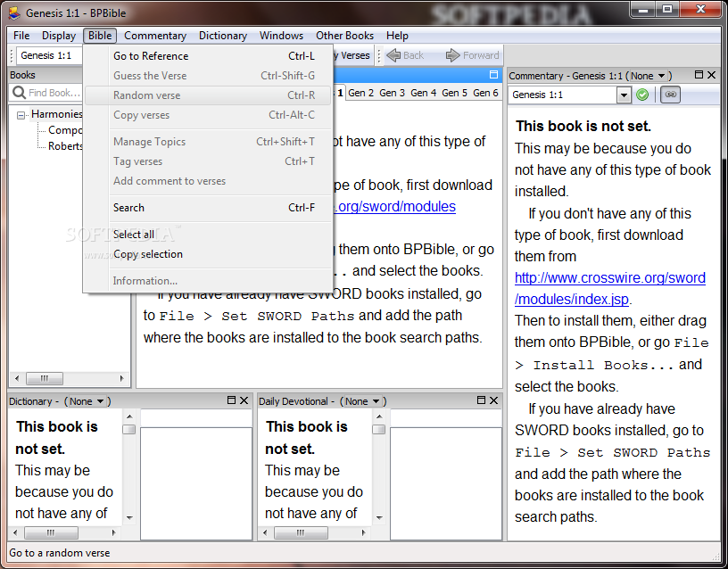Close the open Bible menu
Viewport: 728px width, 569px height.
(100, 36)
